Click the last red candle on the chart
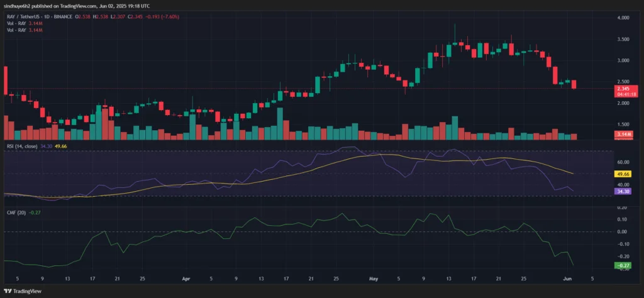This screenshot has width=644, height=298. pyautogui.click(x=574, y=84)
